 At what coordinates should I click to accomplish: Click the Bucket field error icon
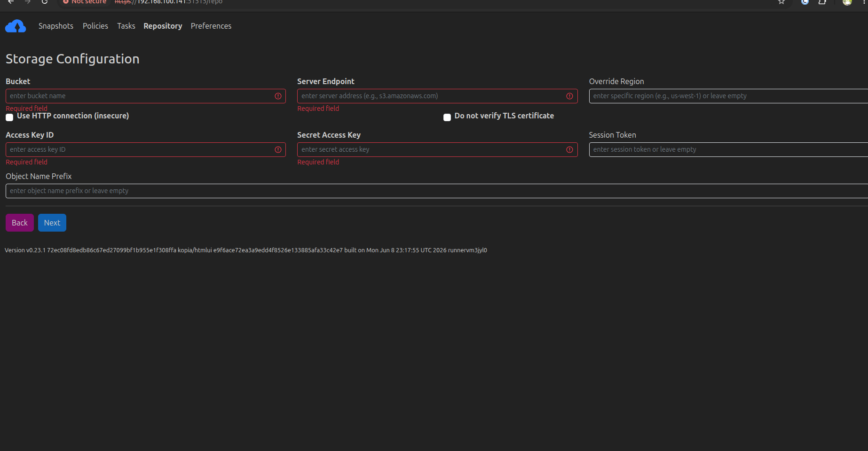click(278, 96)
